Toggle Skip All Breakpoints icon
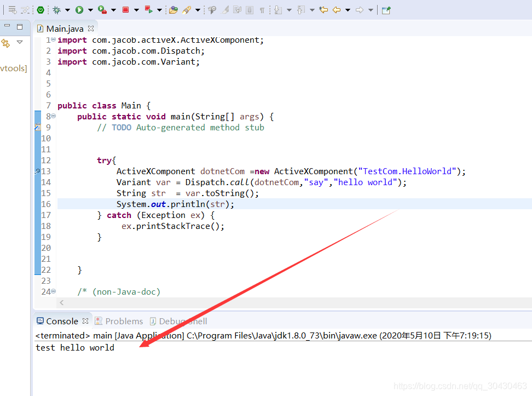Viewport: 532px width, 396px height. click(x=25, y=9)
